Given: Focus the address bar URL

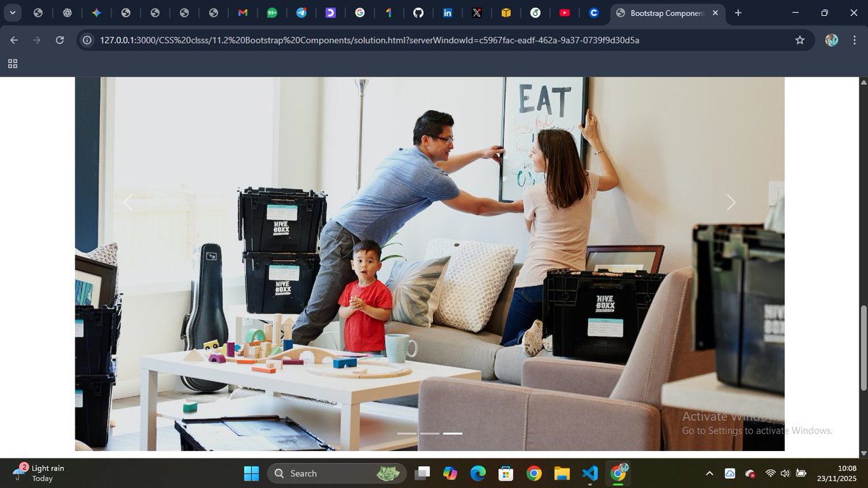Looking at the screenshot, I should click(x=369, y=40).
